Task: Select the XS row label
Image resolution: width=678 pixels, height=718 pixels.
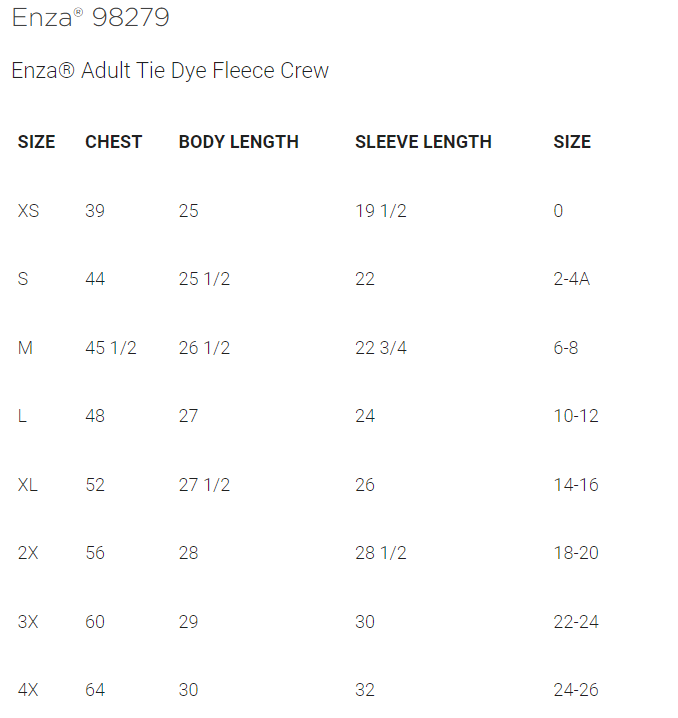Action: (28, 211)
